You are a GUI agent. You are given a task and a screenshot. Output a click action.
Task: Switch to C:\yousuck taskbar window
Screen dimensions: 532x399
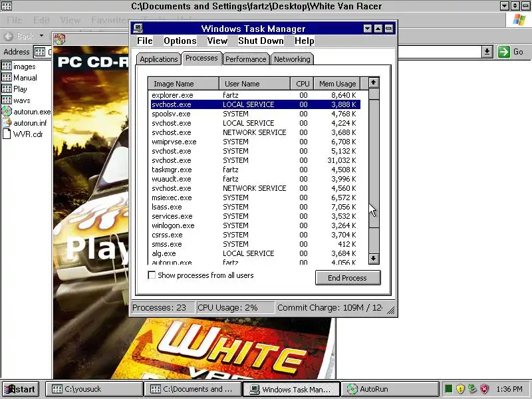pyautogui.click(x=94, y=389)
